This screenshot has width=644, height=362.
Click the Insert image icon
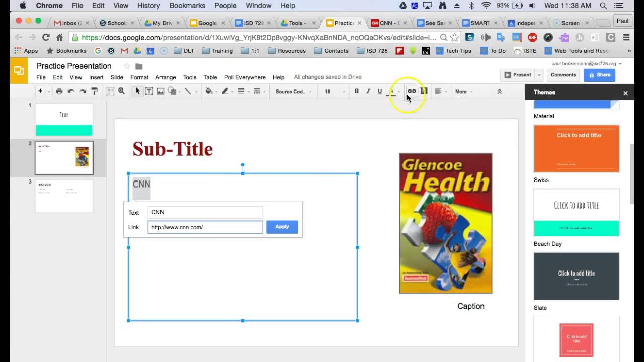pos(160,92)
